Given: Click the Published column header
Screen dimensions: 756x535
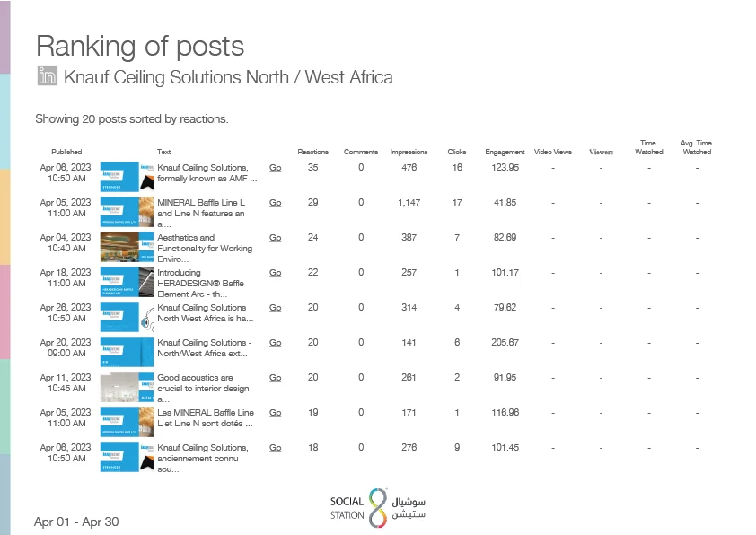Looking at the screenshot, I should click(66, 152).
